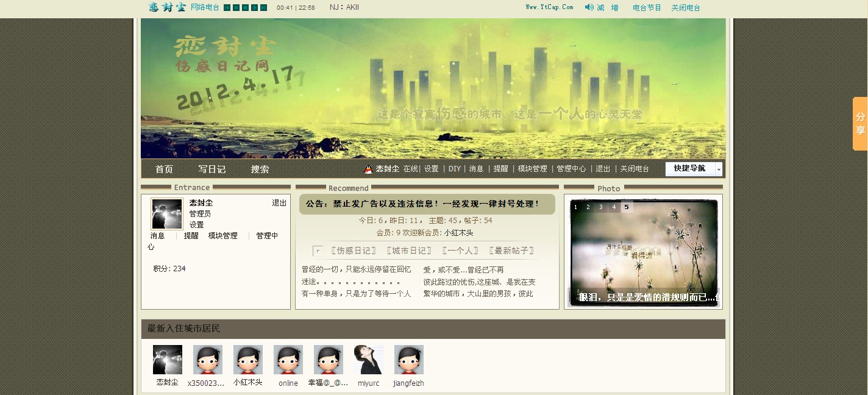Viewport: 868px width, 395px height.
Task: Open post 繁华的城市，大山里的男孩
Action: (x=478, y=294)
